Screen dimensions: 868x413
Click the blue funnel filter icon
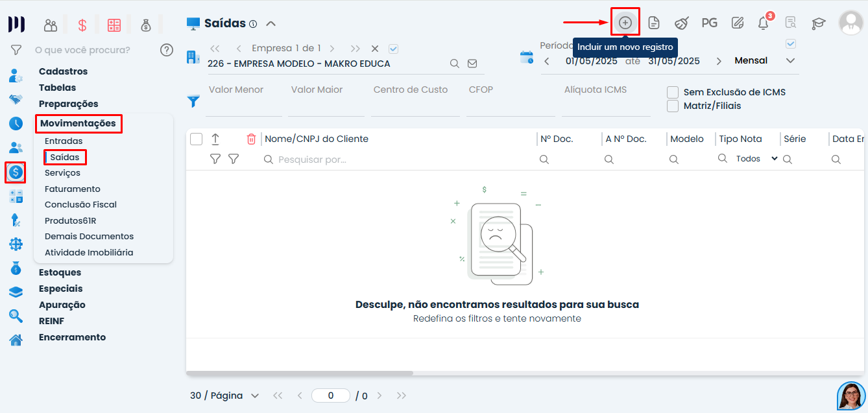tap(193, 102)
